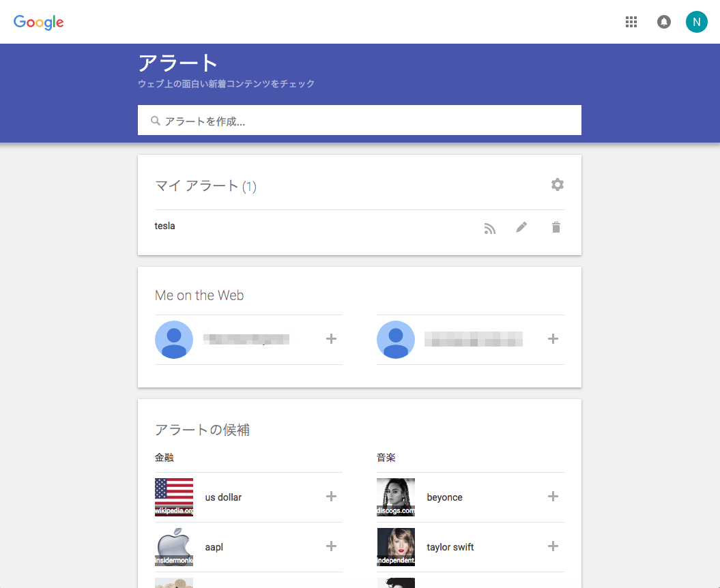The height and width of the screenshot is (588, 720).
Task: Click the beyonce photo thumbnail
Action: coord(395,497)
